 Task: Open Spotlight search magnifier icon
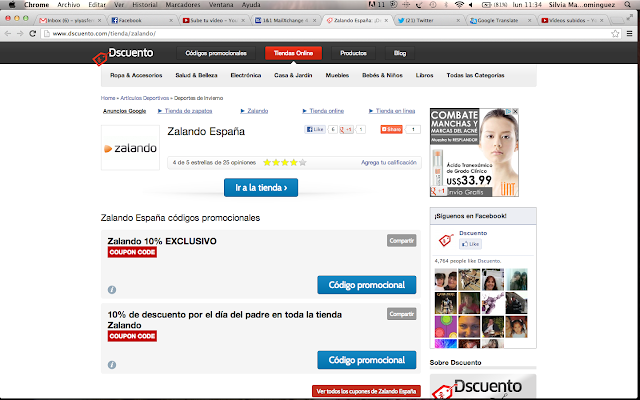click(627, 5)
